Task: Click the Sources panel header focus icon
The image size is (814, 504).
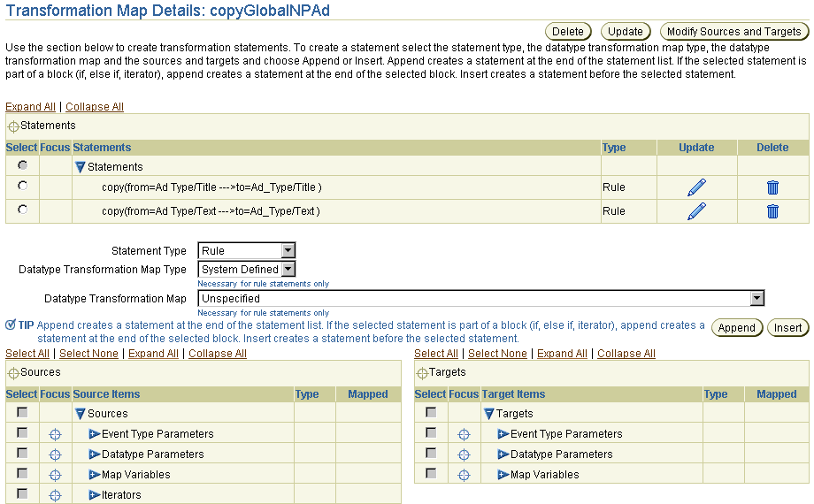Action: point(13,373)
